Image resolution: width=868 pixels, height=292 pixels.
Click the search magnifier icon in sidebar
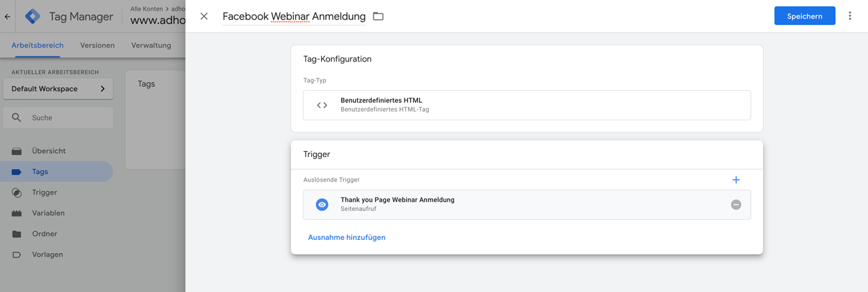pos(17,118)
